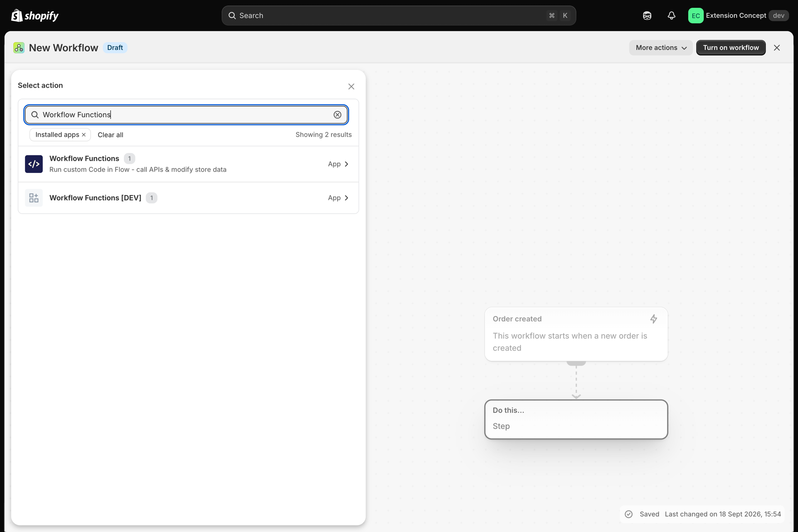Expand the Workflow Functions app row
The height and width of the screenshot is (532, 798).
188,164
